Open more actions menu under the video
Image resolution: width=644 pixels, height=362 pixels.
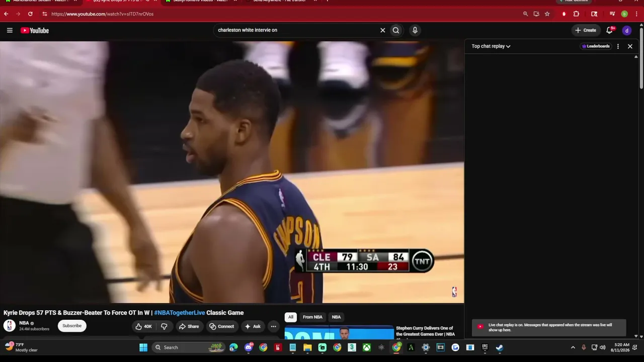(x=273, y=326)
